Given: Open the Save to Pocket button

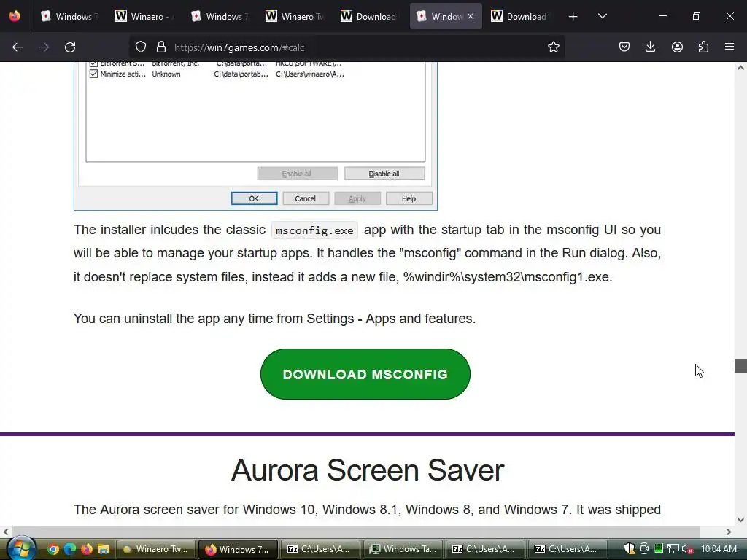Looking at the screenshot, I should click(x=624, y=47).
